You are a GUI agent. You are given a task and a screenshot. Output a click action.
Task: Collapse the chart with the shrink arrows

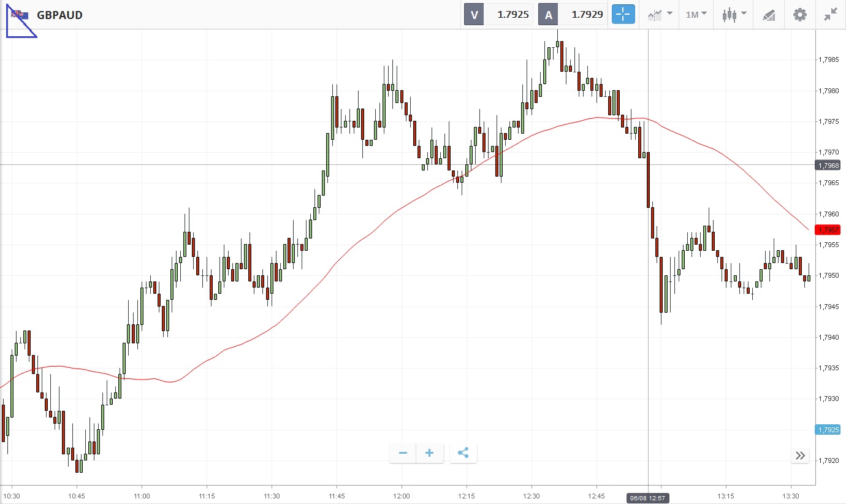pos(831,15)
